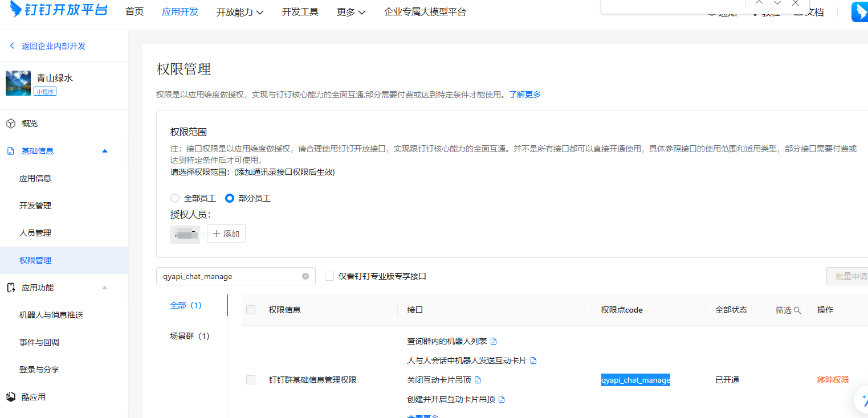Clear the qyapi_chat_manage search field
868x418 pixels.
pos(305,276)
